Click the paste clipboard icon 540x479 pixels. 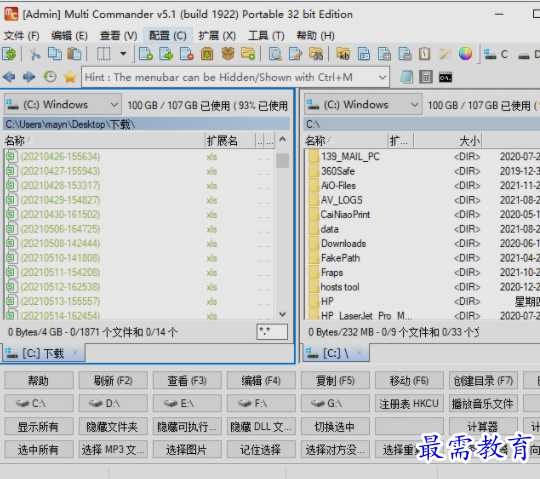(x=74, y=54)
